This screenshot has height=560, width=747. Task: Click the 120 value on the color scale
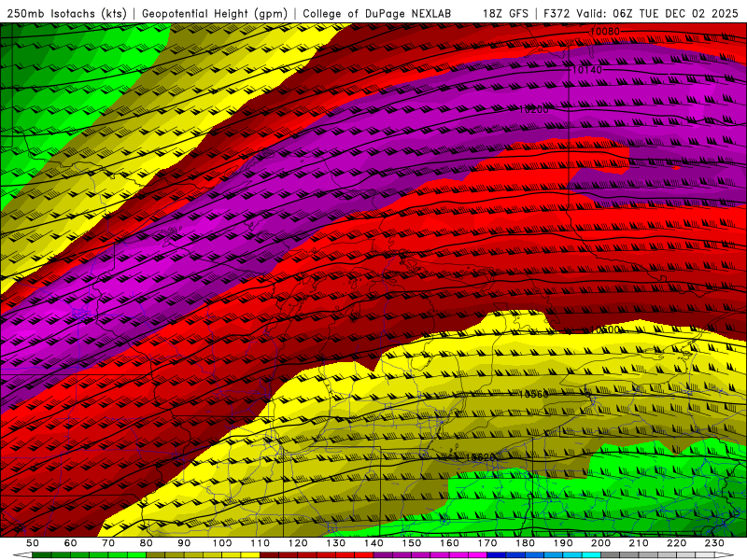point(298,543)
